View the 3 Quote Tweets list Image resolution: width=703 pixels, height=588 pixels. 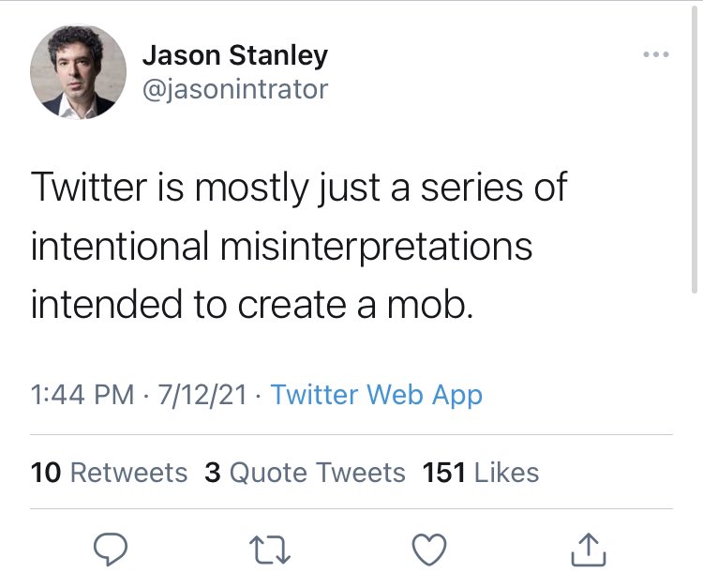click(x=305, y=472)
